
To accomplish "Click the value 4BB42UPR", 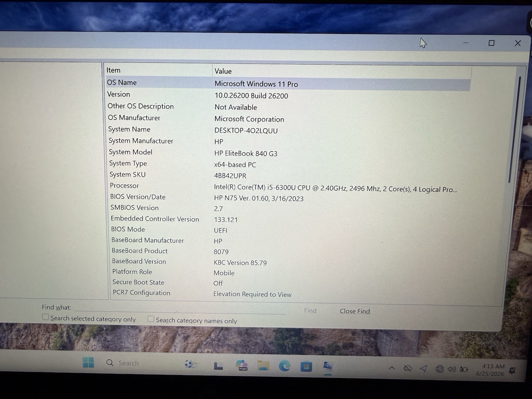I will (x=230, y=176).
